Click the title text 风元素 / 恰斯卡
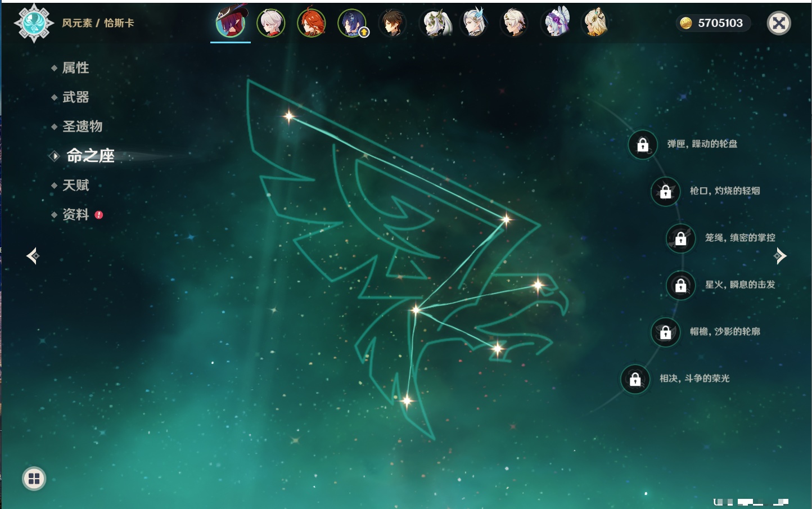The height and width of the screenshot is (509, 812). pyautogui.click(x=98, y=23)
